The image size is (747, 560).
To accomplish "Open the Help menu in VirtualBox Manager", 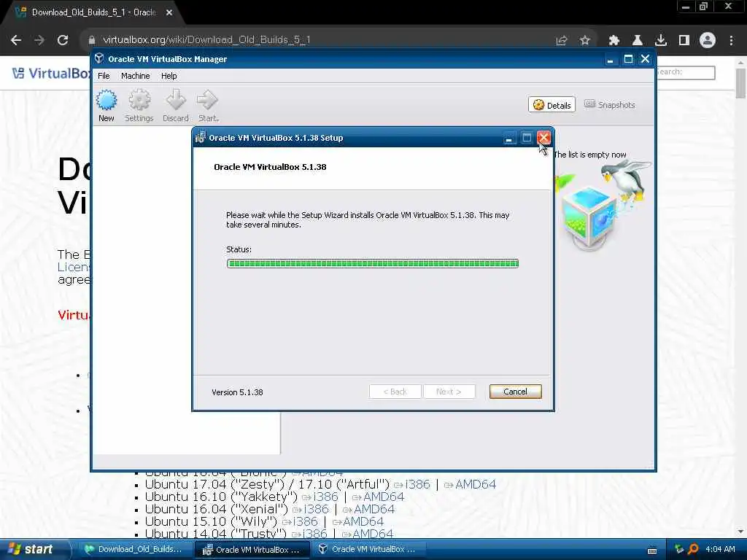I will (169, 76).
